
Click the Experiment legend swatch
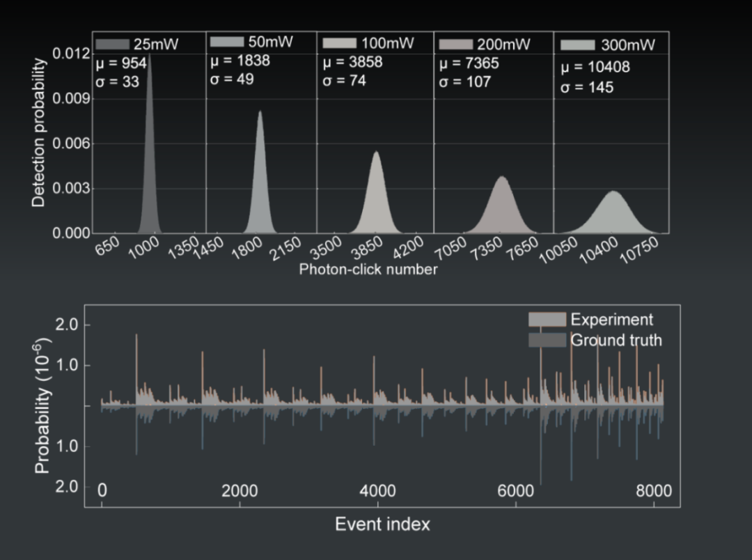(547, 319)
